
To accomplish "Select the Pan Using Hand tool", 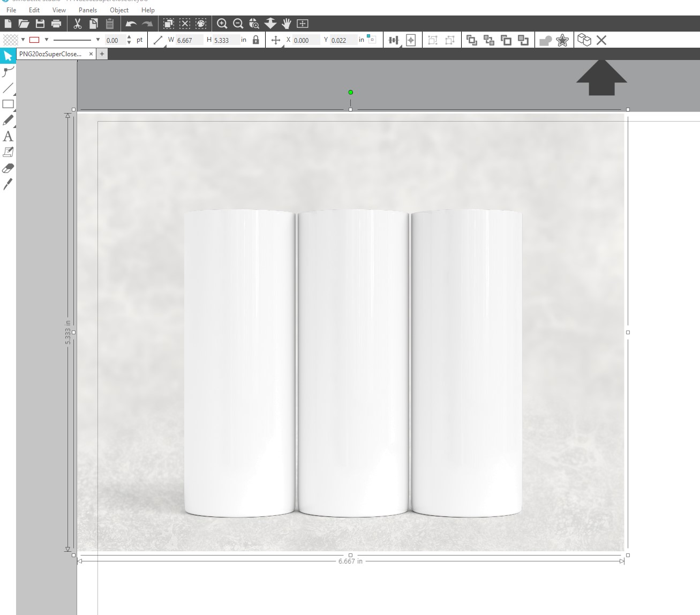I will [x=288, y=24].
